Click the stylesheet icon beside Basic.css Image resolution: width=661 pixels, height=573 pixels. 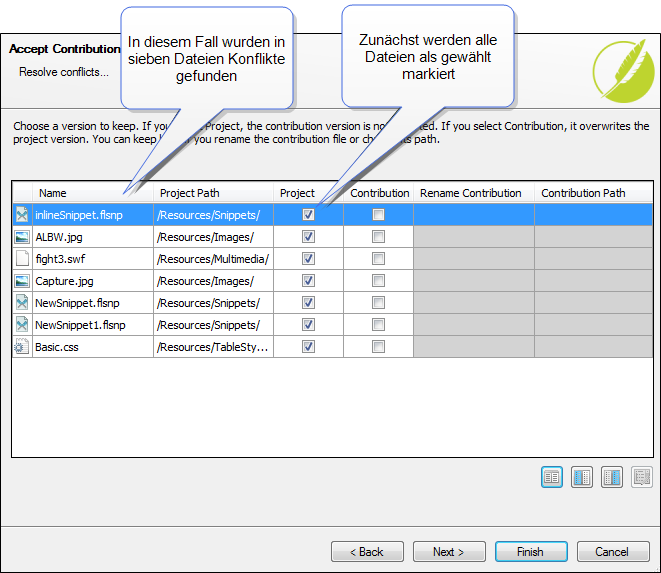pos(22,347)
